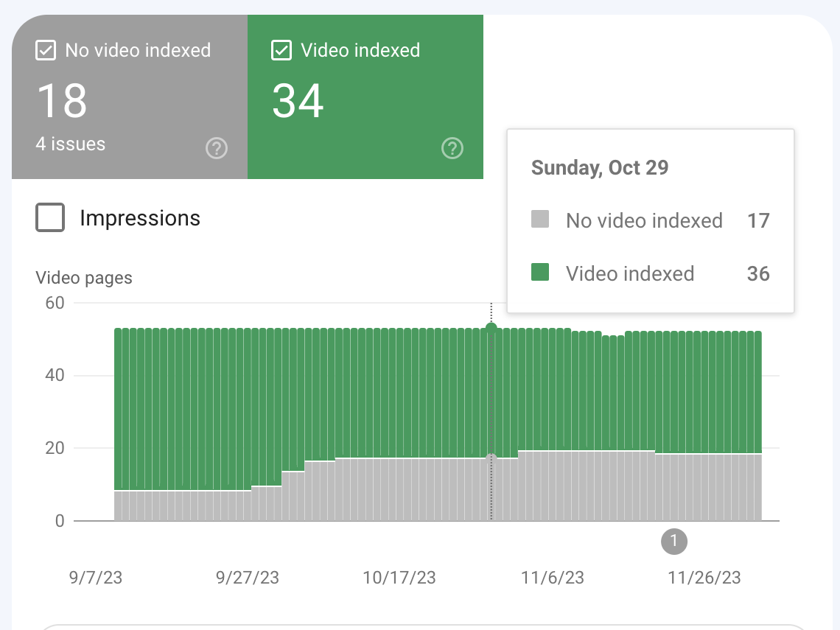This screenshot has height=630, width=840.
Task: Open help for Video indexed metric
Action: (452, 148)
